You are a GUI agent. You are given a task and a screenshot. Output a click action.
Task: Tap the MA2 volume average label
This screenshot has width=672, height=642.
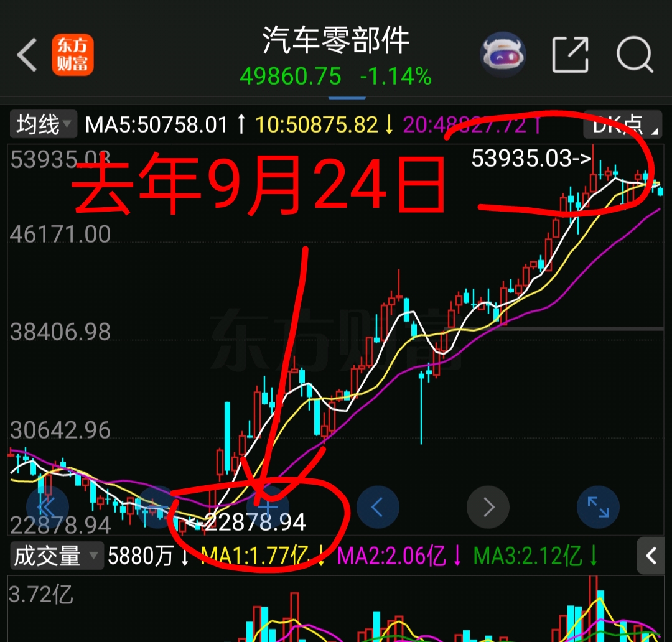point(391,556)
